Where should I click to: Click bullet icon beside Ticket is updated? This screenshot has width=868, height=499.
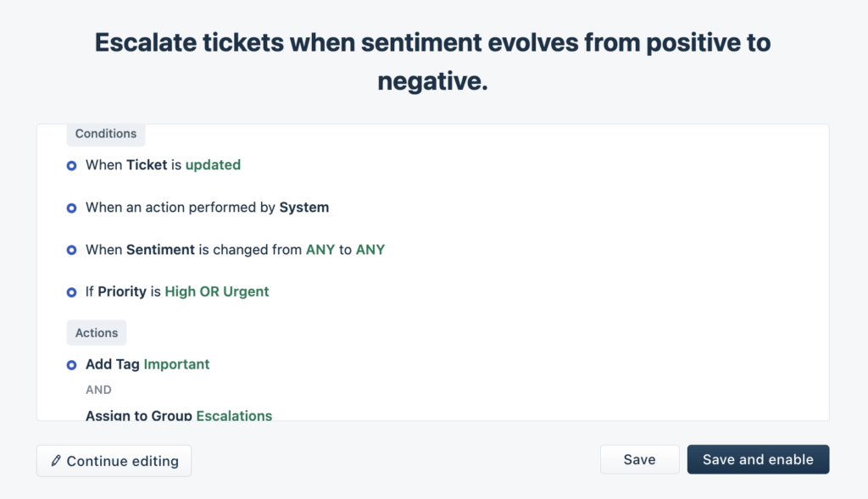(x=71, y=165)
